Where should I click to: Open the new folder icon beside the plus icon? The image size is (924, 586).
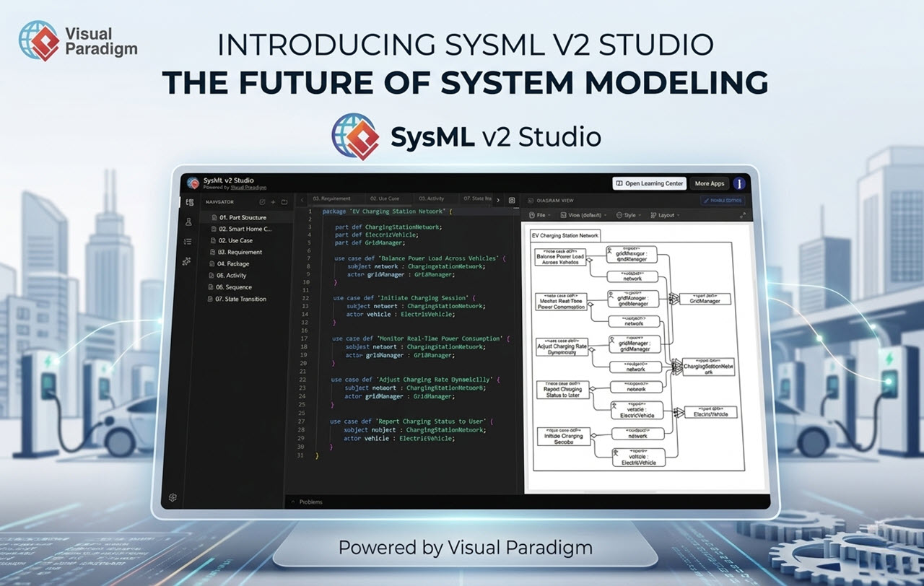pyautogui.click(x=284, y=202)
